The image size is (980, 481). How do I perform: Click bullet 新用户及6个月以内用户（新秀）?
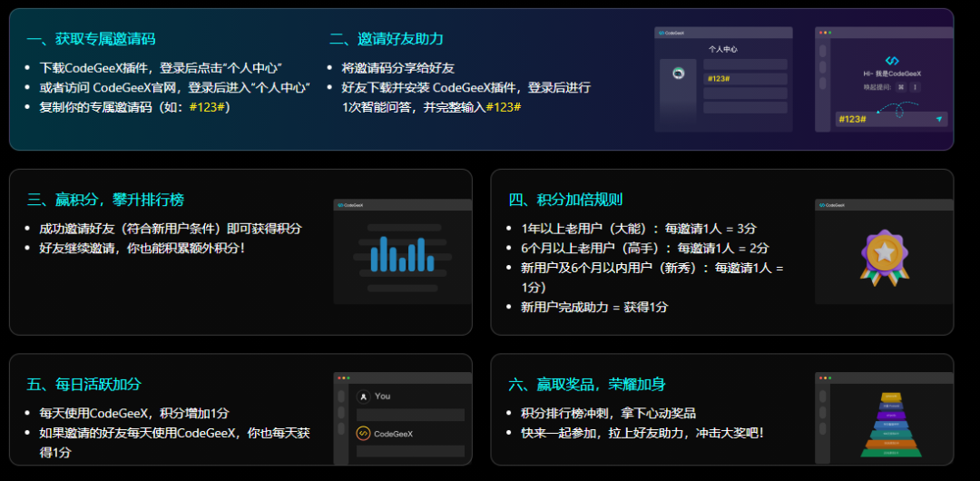pos(652,277)
